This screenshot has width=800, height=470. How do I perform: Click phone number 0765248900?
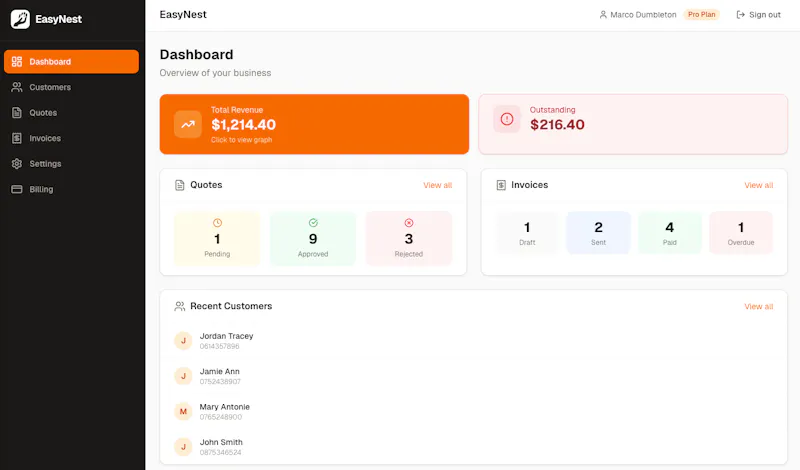220,417
